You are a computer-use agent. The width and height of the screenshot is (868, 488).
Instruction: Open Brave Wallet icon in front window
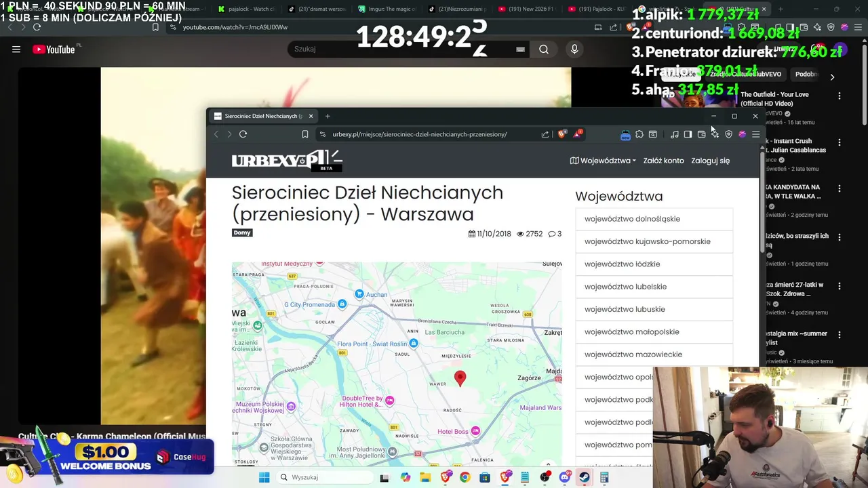point(701,134)
